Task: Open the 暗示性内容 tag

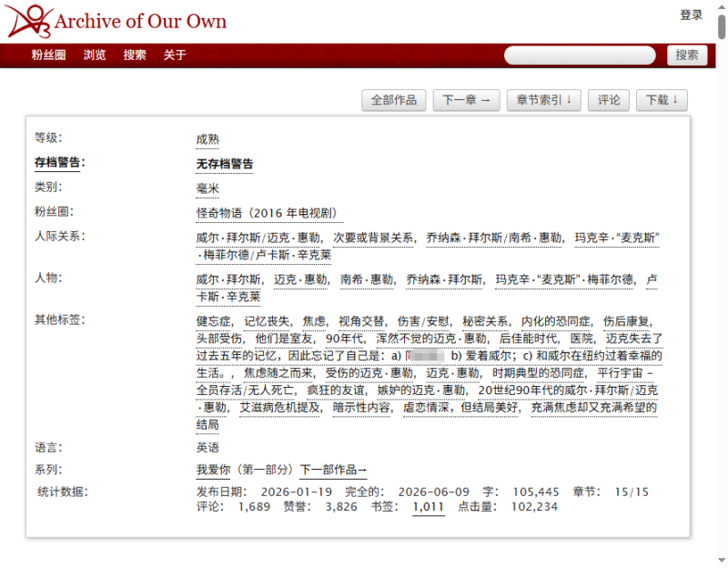Action: (x=361, y=407)
